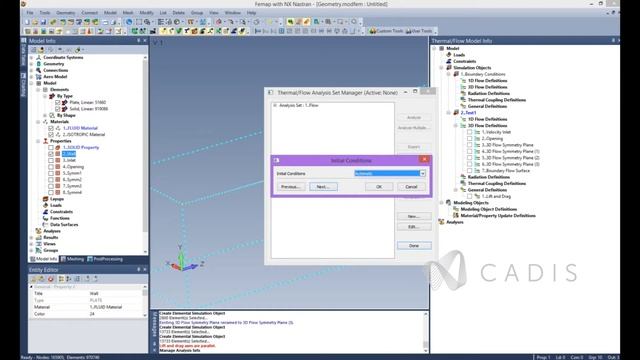Select Loads icon in Model Info panel

point(45,205)
